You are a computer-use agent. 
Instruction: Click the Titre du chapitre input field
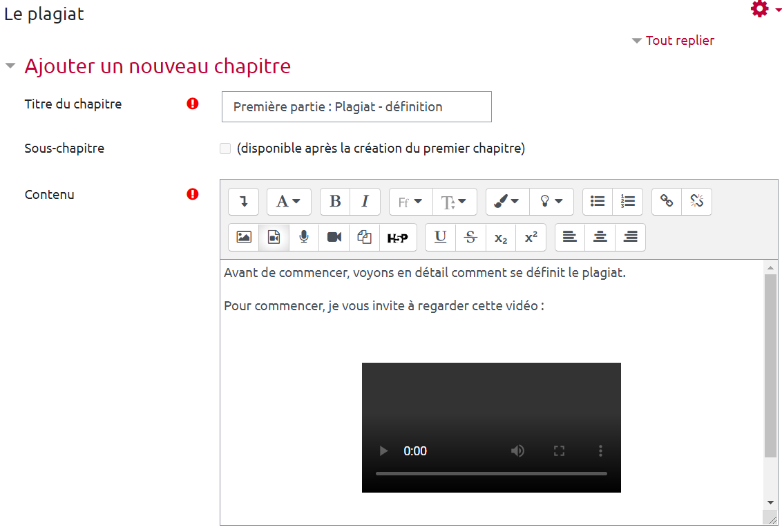click(356, 107)
